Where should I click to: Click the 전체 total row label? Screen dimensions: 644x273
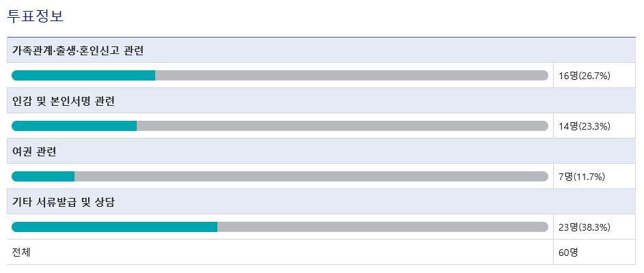[x=21, y=252]
